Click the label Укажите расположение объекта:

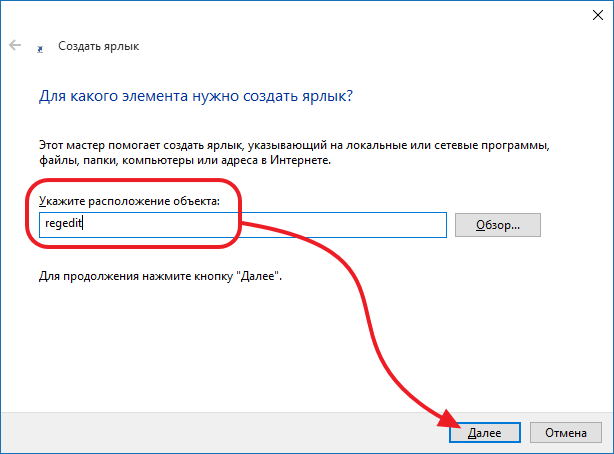[129, 201]
